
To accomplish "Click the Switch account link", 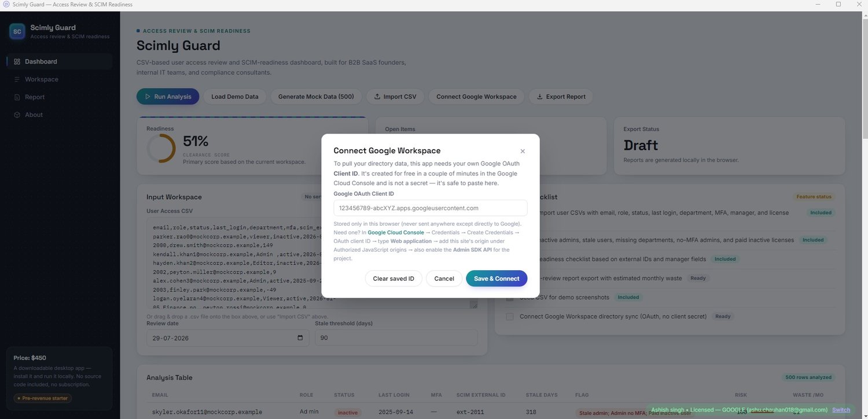I will (841, 410).
